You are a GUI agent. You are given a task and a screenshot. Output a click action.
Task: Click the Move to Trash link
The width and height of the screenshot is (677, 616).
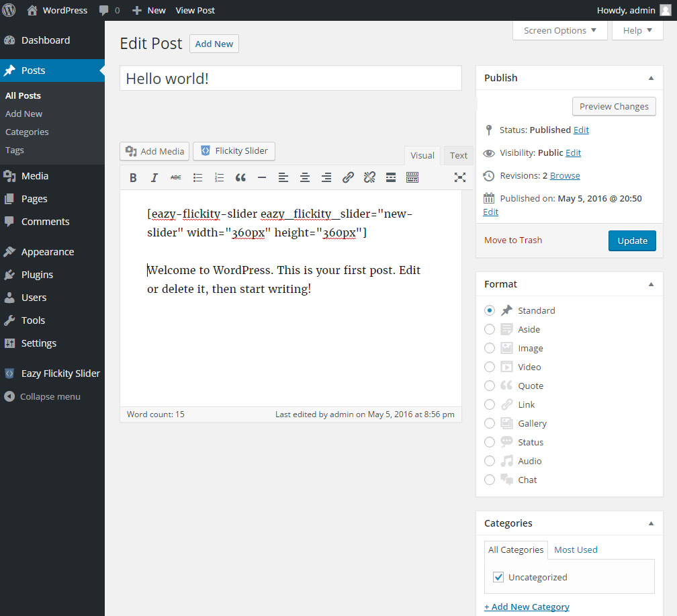[513, 240]
